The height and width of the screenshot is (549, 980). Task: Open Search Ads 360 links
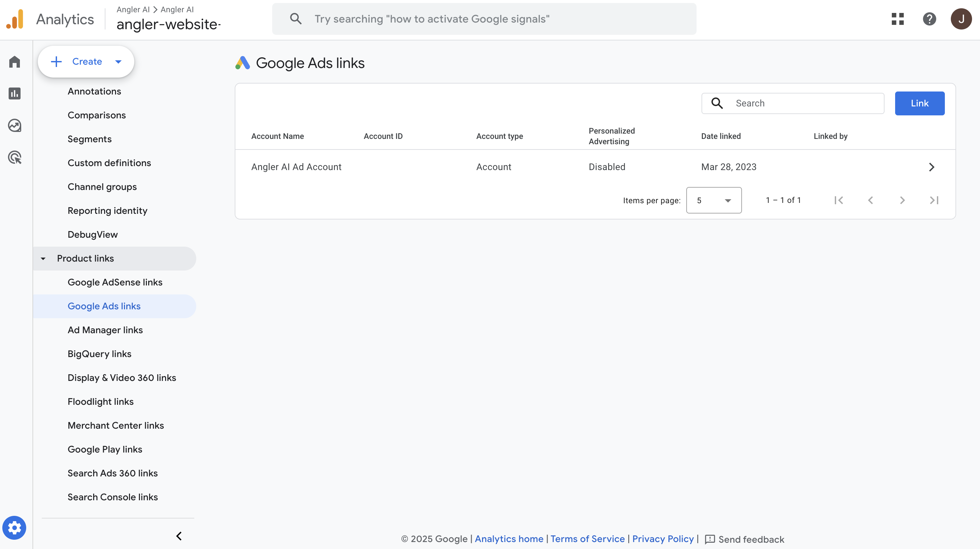coord(113,473)
